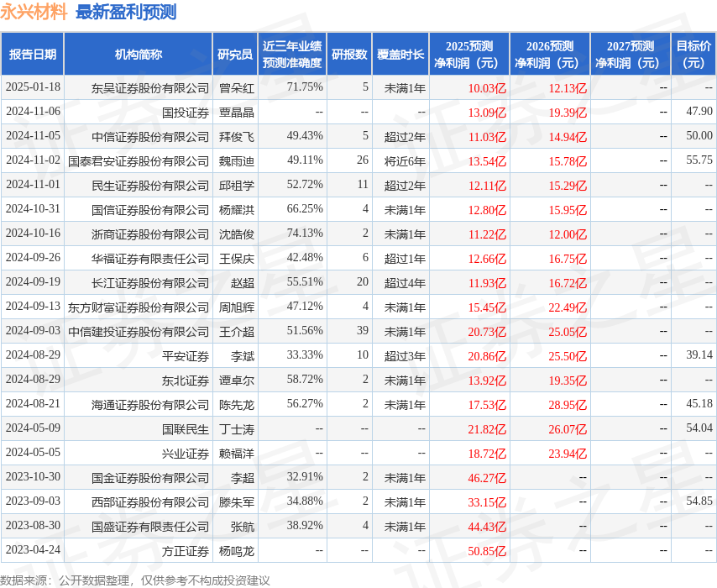Click target price 47.90

point(699,111)
